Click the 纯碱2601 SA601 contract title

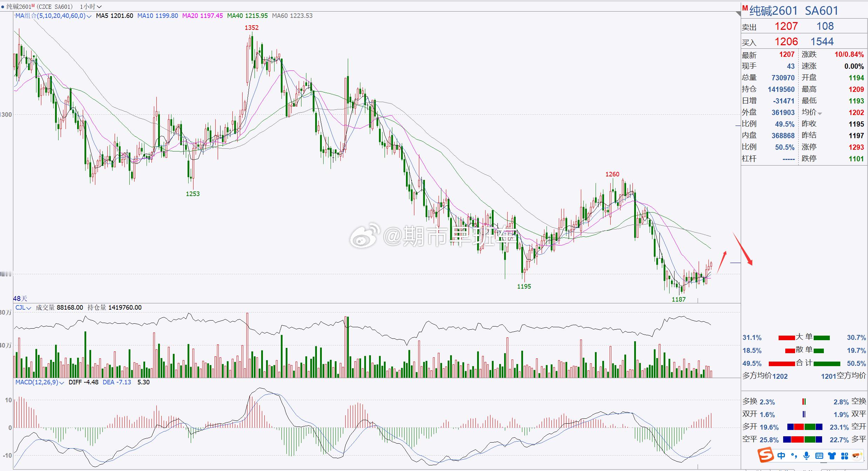pos(794,11)
